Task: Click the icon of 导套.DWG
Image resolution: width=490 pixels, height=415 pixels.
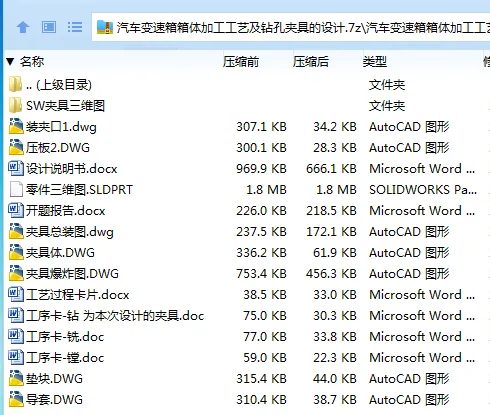Action: [x=16, y=399]
